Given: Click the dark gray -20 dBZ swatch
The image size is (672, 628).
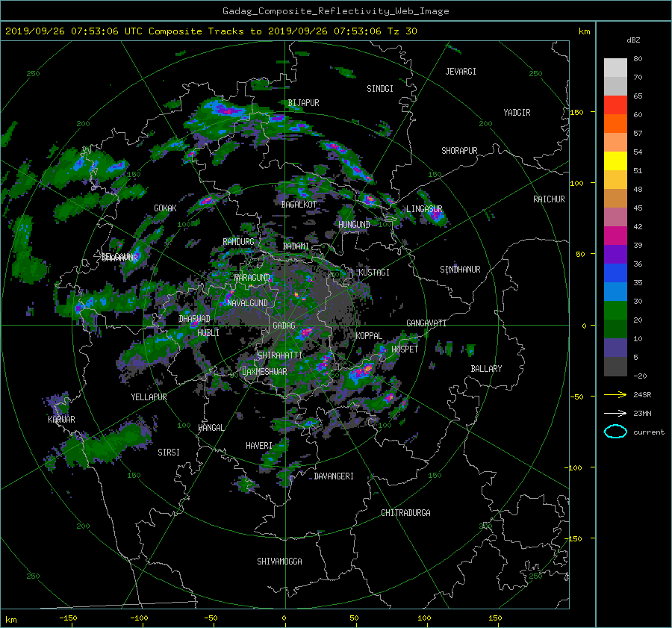Looking at the screenshot, I should [615, 366].
